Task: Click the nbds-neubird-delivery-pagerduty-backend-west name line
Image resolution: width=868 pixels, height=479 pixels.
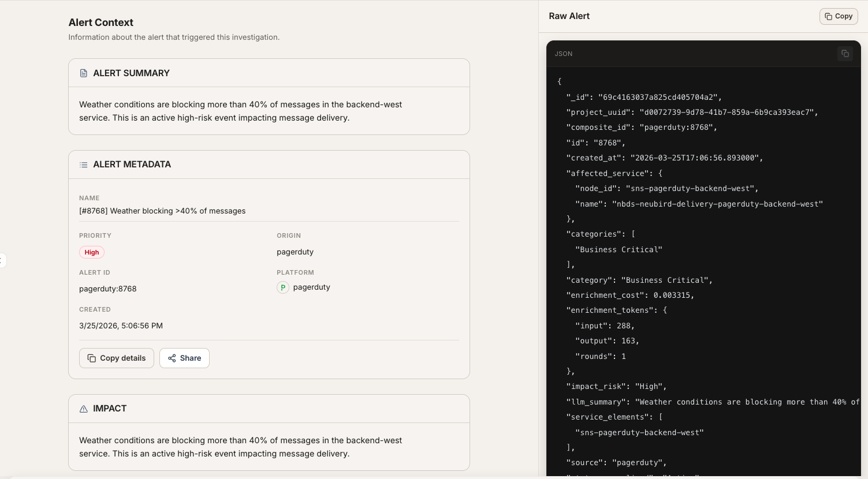Action: [699, 204]
